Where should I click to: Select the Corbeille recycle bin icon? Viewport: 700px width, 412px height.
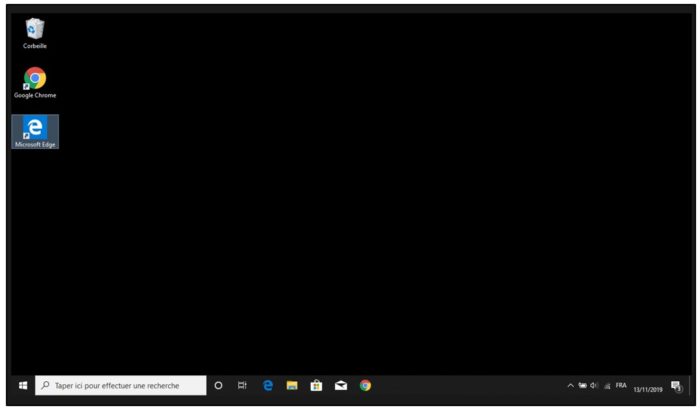(35, 33)
